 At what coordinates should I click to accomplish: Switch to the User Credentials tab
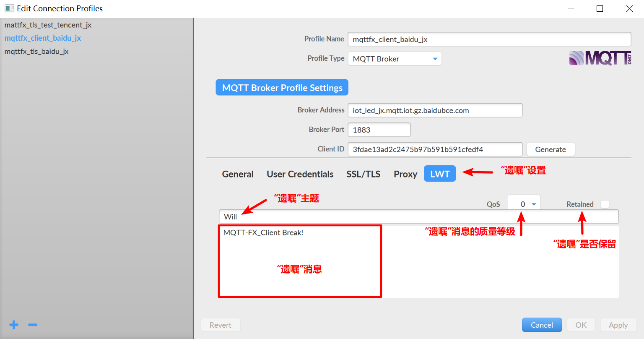(x=300, y=174)
